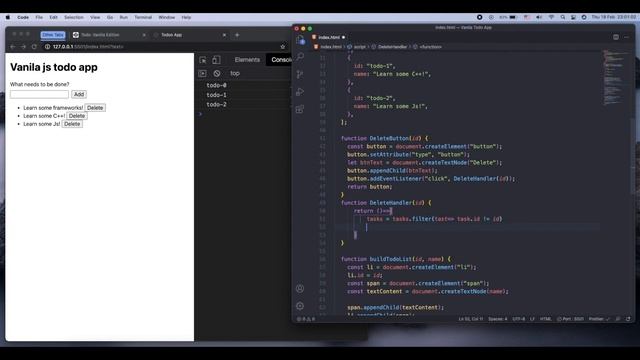Expand index.html breadcrumb in VS Code

click(x=328, y=47)
